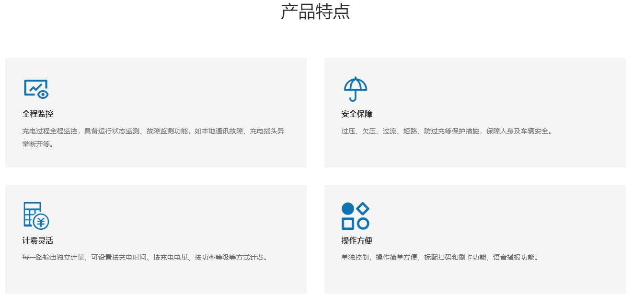Click the yen billing calculator icon
Image resolution: width=644 pixels, height=298 pixels.
pos(36,215)
